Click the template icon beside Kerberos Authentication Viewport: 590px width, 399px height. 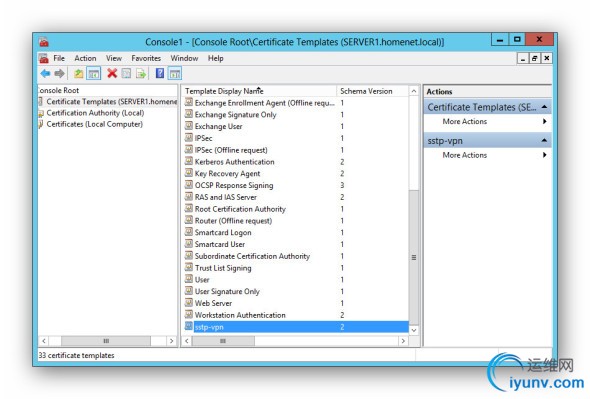pos(189,161)
